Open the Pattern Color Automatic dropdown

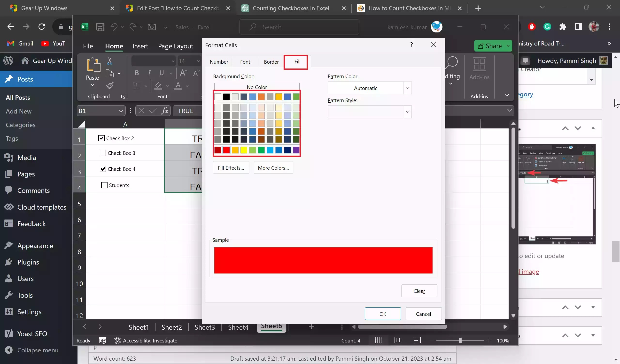tap(407, 88)
